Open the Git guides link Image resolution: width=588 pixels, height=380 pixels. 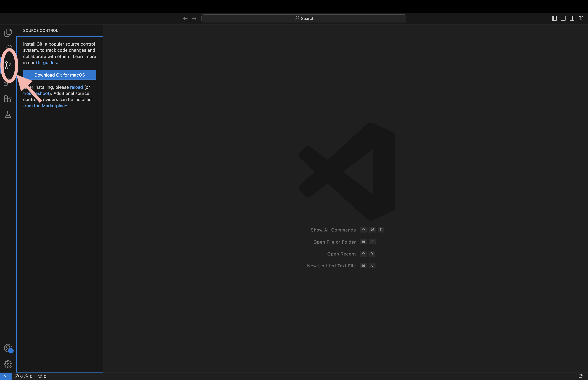(x=46, y=63)
